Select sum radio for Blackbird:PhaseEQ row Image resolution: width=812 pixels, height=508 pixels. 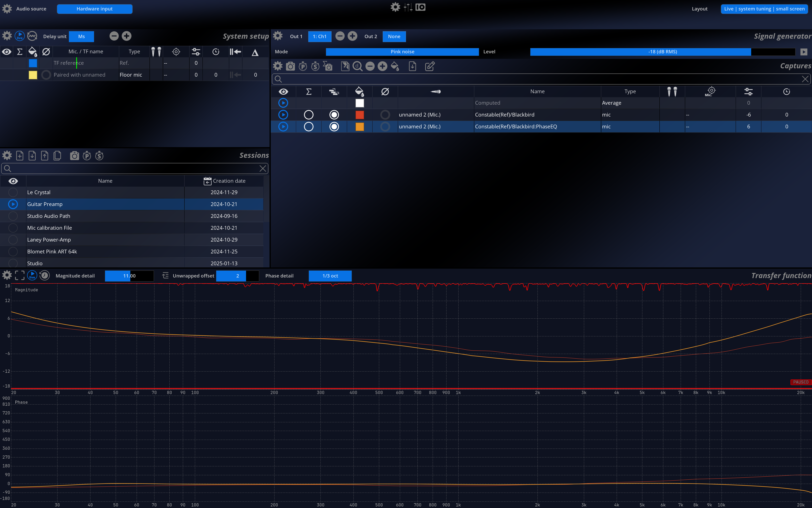pyautogui.click(x=309, y=127)
